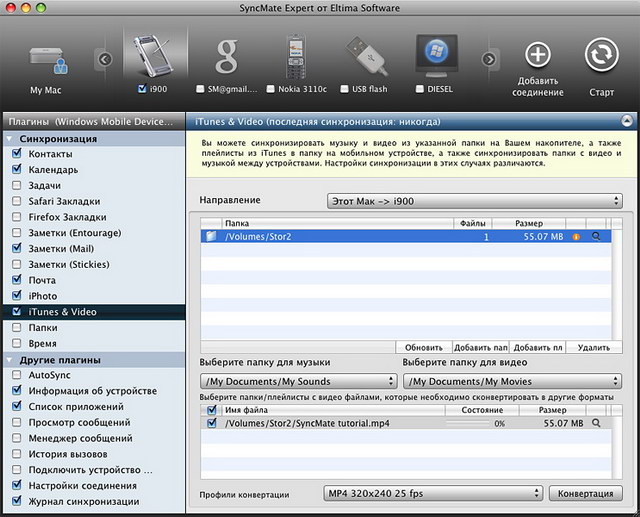This screenshot has width=640, height=517.
Task: Click the Добавить соединение label
Action: 538,87
